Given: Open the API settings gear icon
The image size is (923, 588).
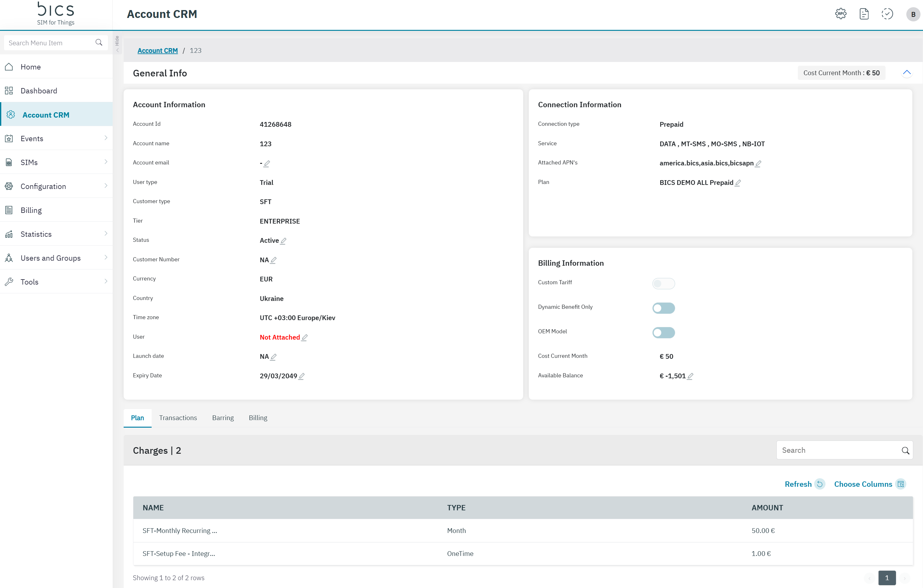Looking at the screenshot, I should pyautogui.click(x=841, y=14).
